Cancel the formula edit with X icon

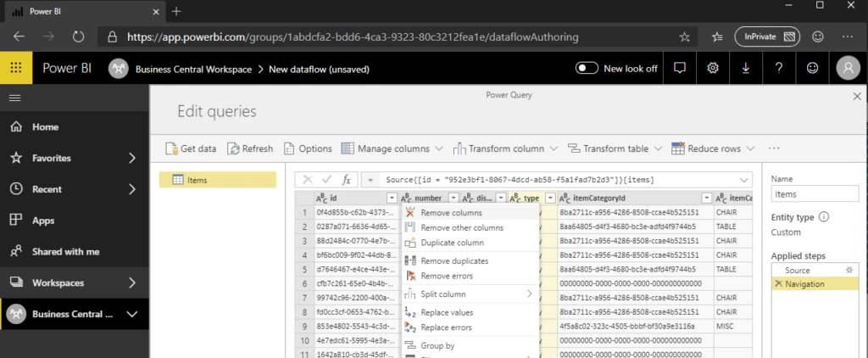pyautogui.click(x=308, y=180)
